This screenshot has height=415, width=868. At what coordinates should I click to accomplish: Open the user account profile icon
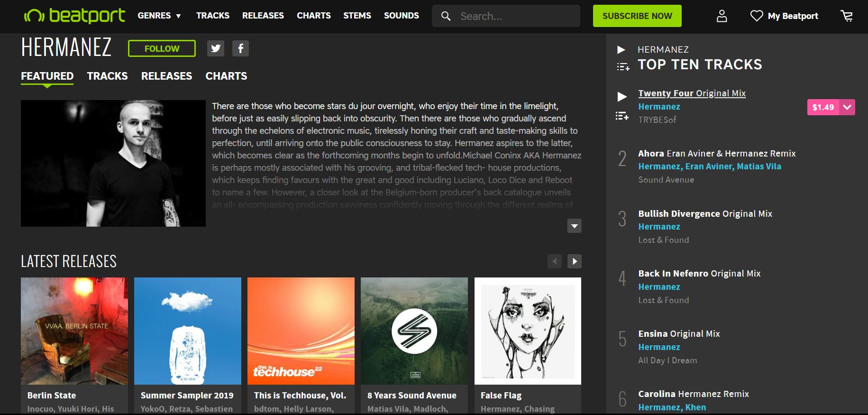coord(722,16)
